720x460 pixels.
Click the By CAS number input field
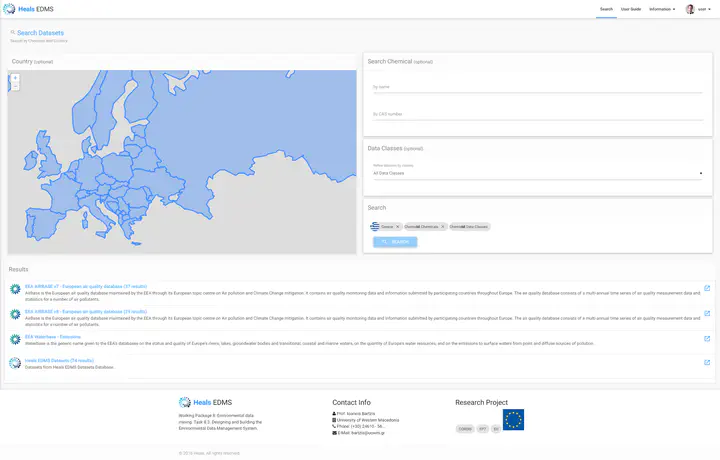click(538, 114)
